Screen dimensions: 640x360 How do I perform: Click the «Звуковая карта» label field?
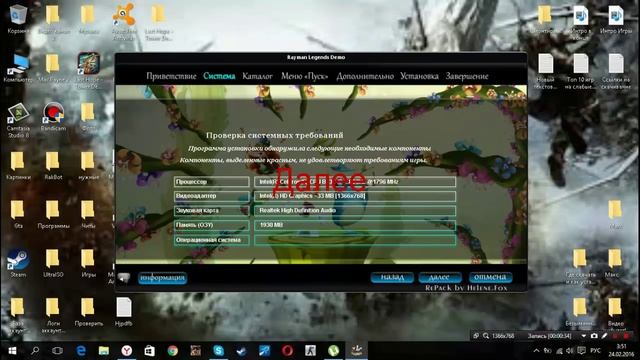tap(211, 211)
